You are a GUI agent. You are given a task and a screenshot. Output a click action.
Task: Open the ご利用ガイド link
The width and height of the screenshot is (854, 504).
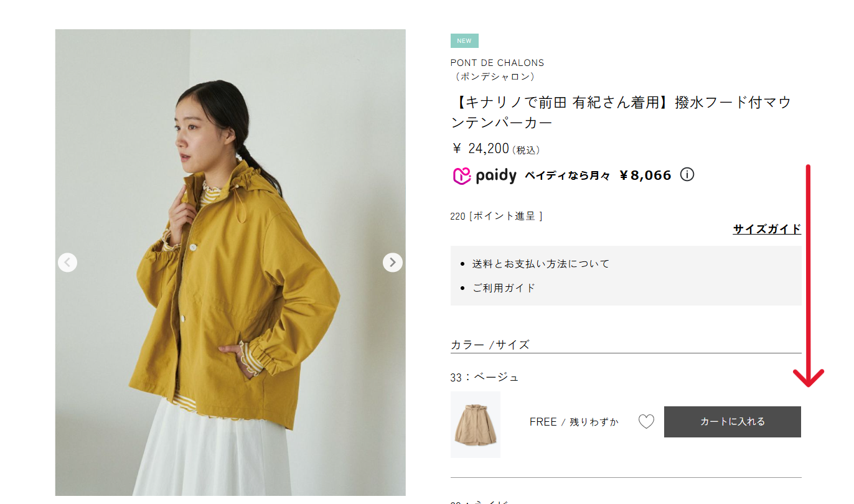[x=504, y=288]
